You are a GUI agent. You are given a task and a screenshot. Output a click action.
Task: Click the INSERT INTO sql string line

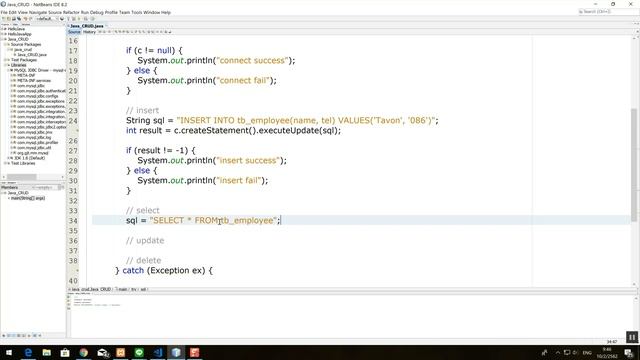282,120
